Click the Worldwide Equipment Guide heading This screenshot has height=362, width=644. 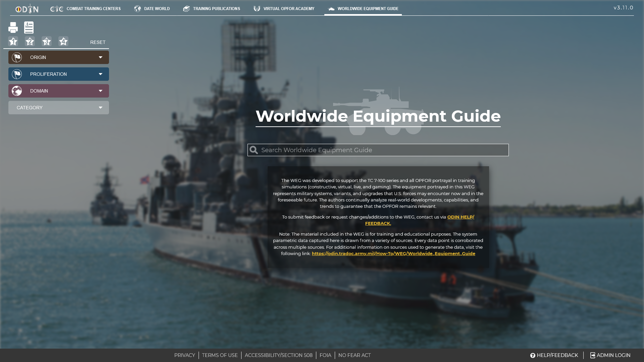click(378, 116)
